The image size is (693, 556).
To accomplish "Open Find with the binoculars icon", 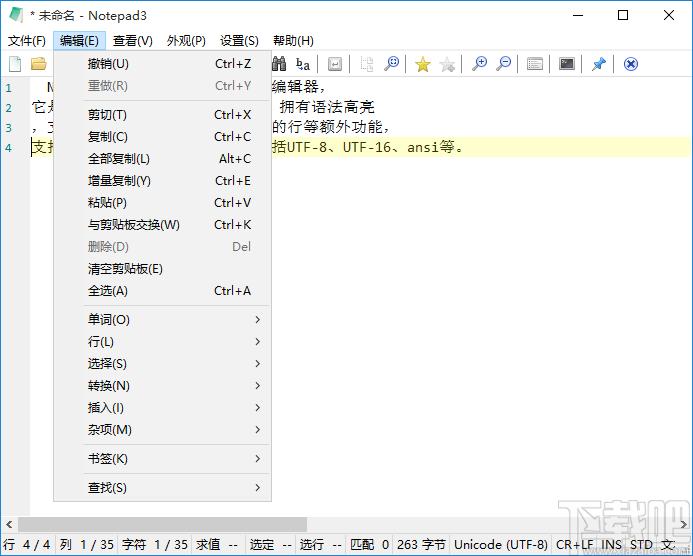I will pos(279,64).
